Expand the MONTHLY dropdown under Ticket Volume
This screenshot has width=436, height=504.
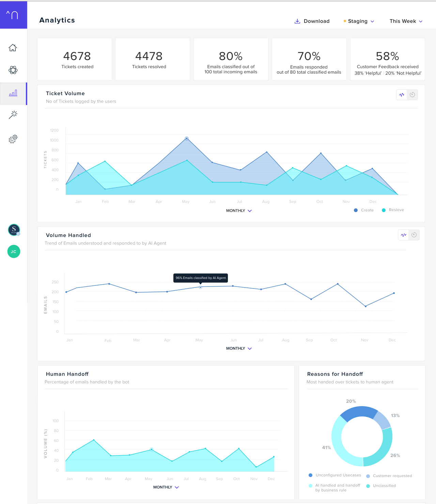(x=239, y=211)
